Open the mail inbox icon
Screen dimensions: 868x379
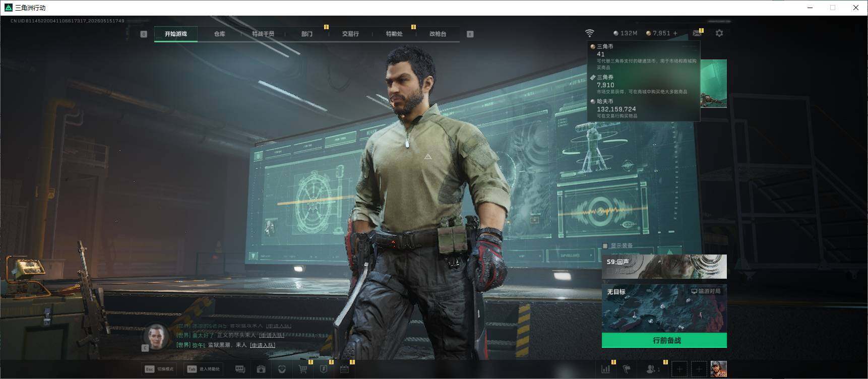(697, 33)
